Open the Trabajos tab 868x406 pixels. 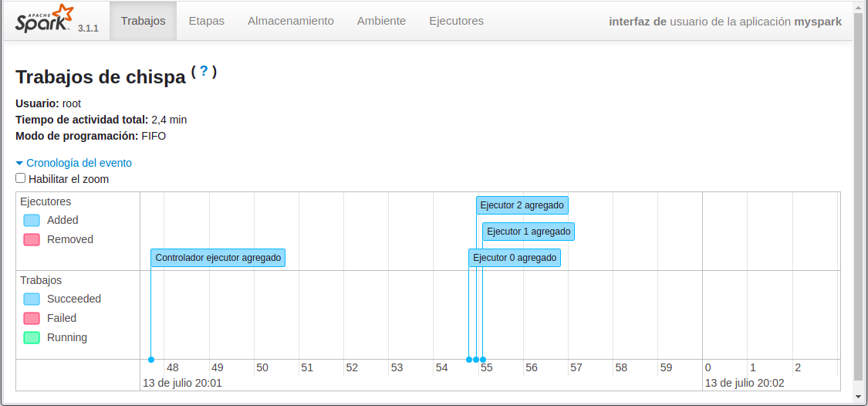144,21
